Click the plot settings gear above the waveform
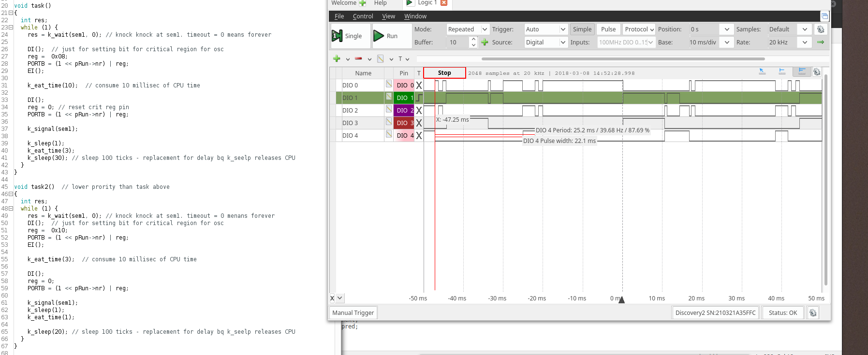The image size is (868, 355). pyautogui.click(x=817, y=72)
